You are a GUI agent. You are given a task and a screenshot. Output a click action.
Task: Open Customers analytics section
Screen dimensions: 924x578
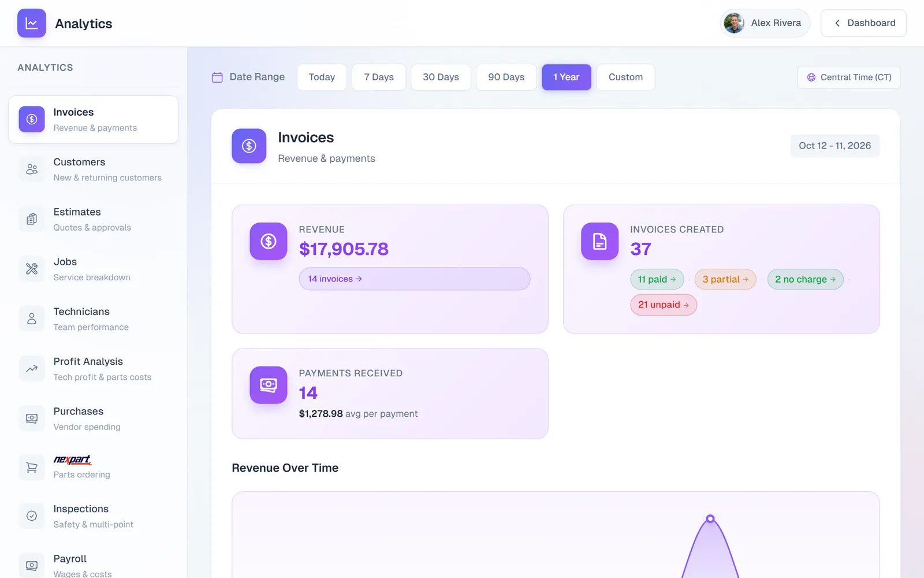pos(94,169)
